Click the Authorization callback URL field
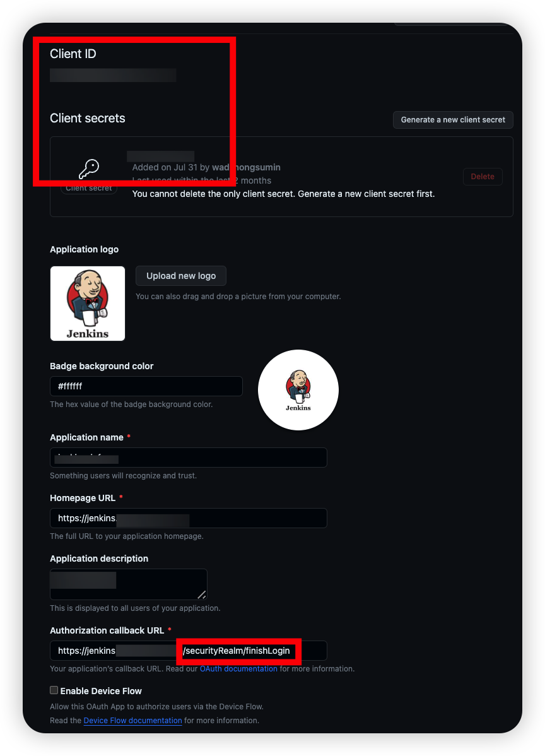The height and width of the screenshot is (756, 545). click(x=189, y=651)
